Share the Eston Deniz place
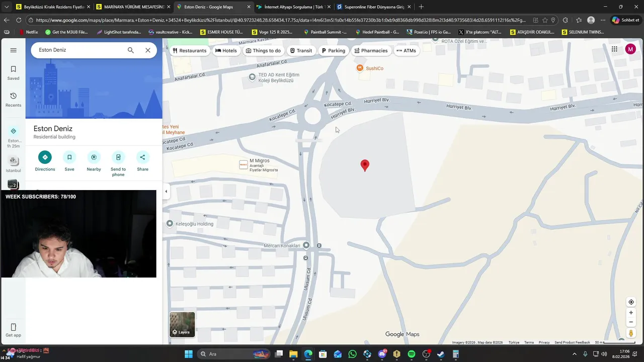 142,161
